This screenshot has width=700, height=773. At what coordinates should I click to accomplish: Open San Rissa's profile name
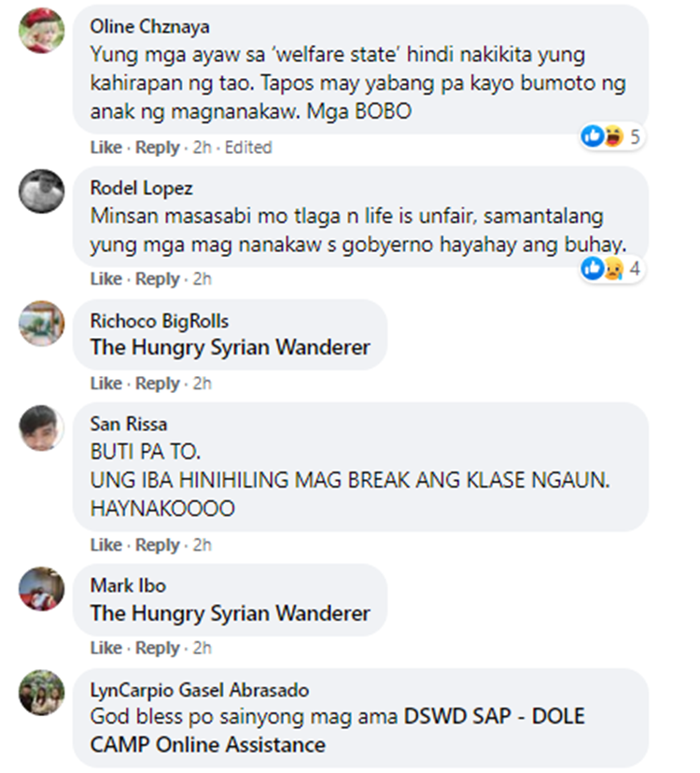pyautogui.click(x=129, y=424)
